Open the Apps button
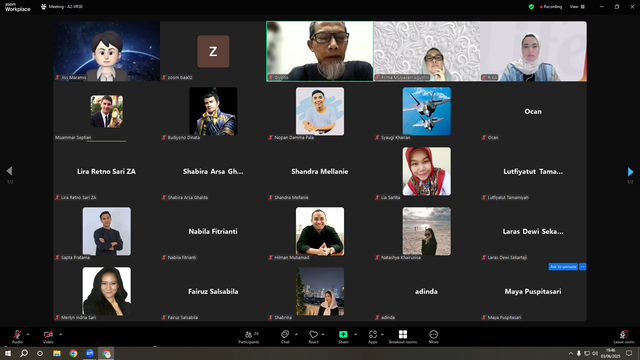The height and width of the screenshot is (360, 640). coord(373,337)
